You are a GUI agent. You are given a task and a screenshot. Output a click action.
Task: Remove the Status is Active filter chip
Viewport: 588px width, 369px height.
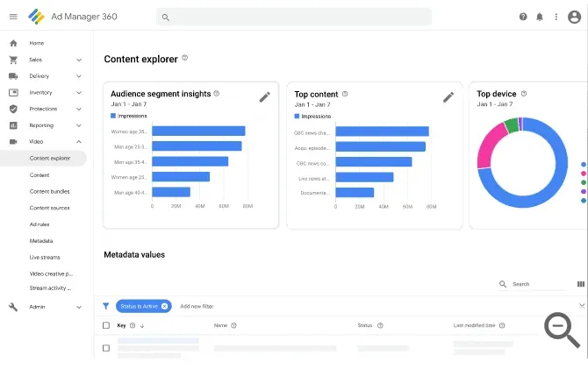pyautogui.click(x=164, y=306)
